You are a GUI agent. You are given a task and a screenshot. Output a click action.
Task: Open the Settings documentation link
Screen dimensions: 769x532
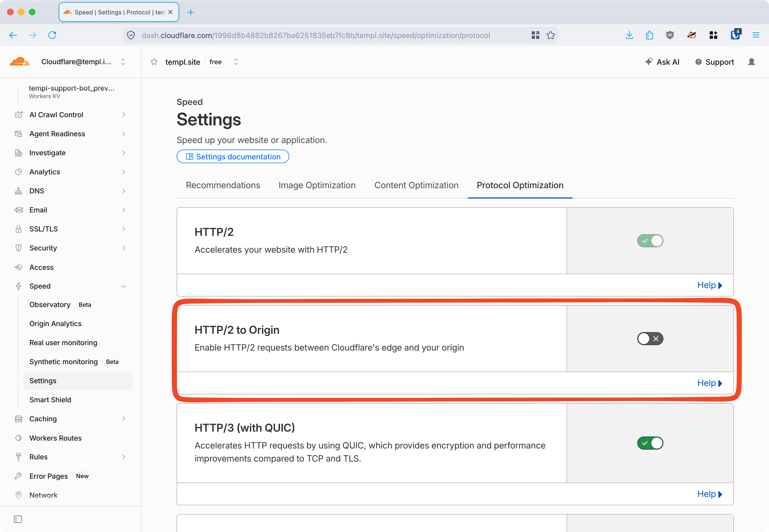point(233,157)
